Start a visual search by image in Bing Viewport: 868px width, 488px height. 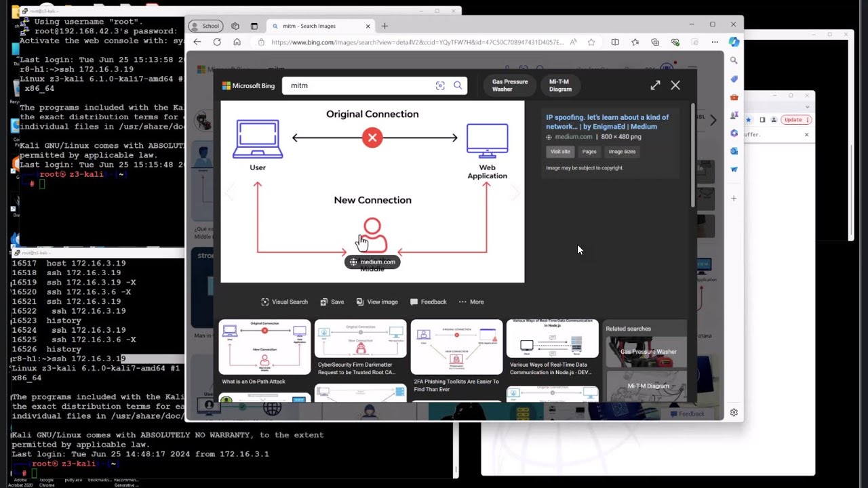pos(440,85)
